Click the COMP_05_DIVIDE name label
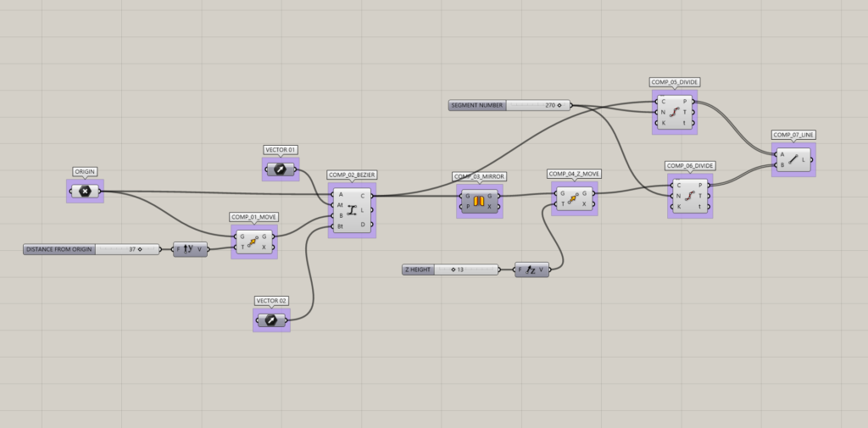The height and width of the screenshot is (428, 868). [674, 82]
